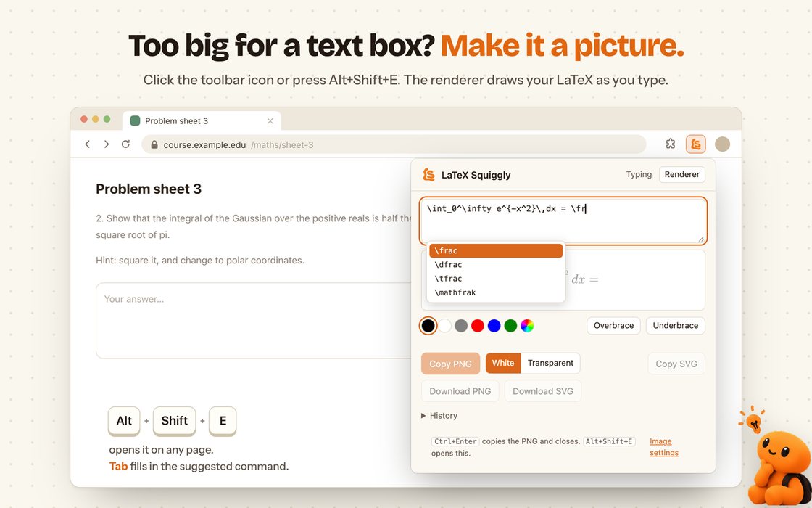Image resolution: width=812 pixels, height=508 pixels.
Task: Click the Copy SVG button
Action: click(676, 364)
